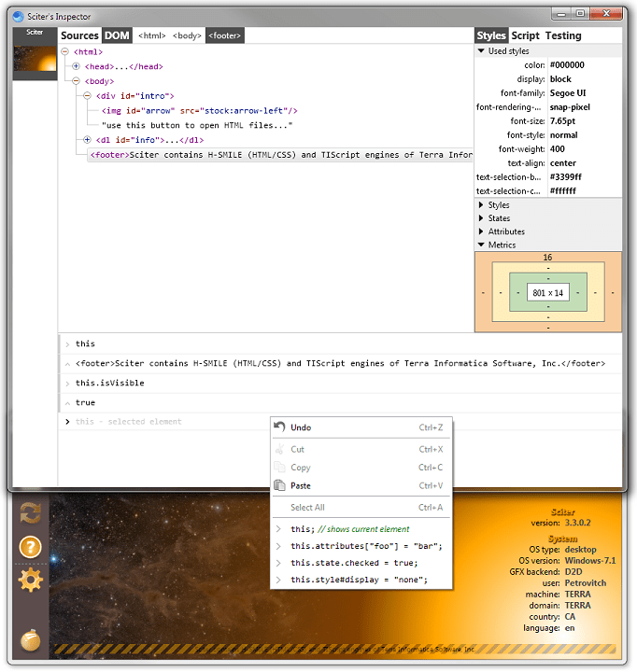Screen dimensions: 637x672
Task: Insert this.attributes["foo"] = "bar" snippet
Action: point(361,546)
